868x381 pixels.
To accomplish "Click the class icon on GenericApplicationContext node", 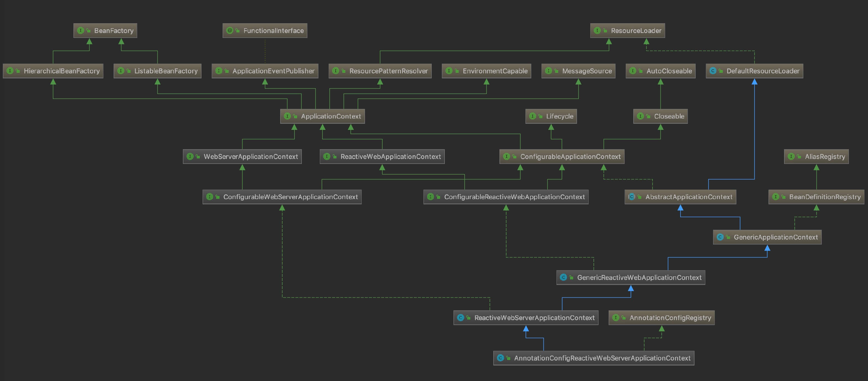I will 720,237.
